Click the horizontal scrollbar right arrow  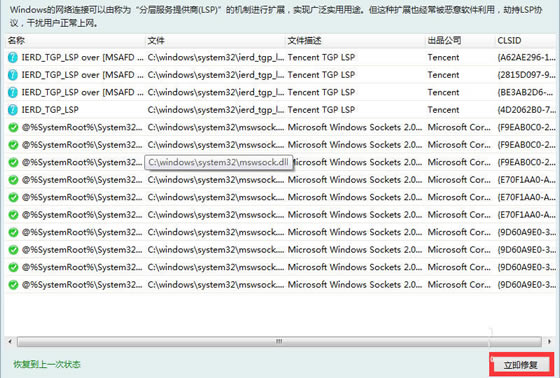tap(549, 341)
